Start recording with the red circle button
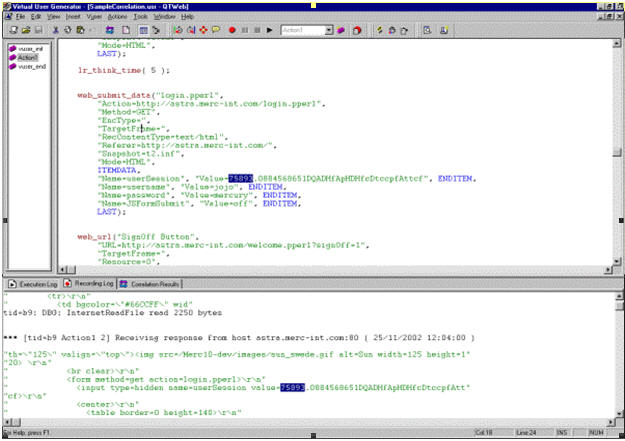 (x=232, y=30)
